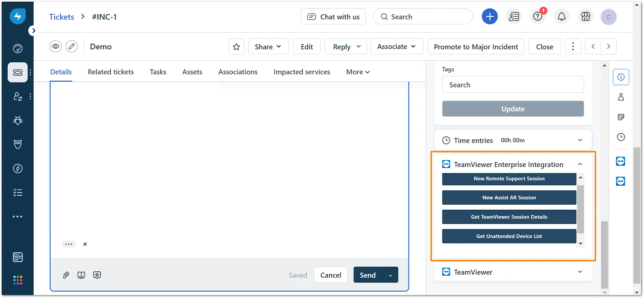Open the vertical three-dots ticket actions menu
644x298 pixels.
[x=573, y=47]
